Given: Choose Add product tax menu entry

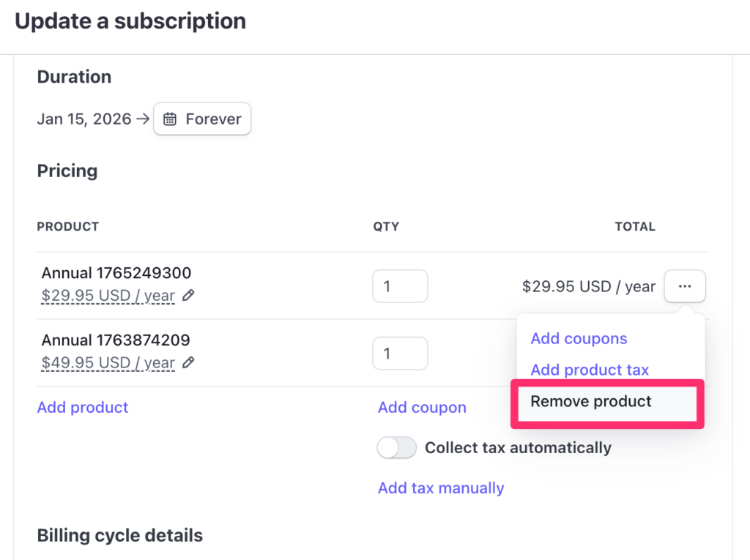Looking at the screenshot, I should click(x=590, y=370).
